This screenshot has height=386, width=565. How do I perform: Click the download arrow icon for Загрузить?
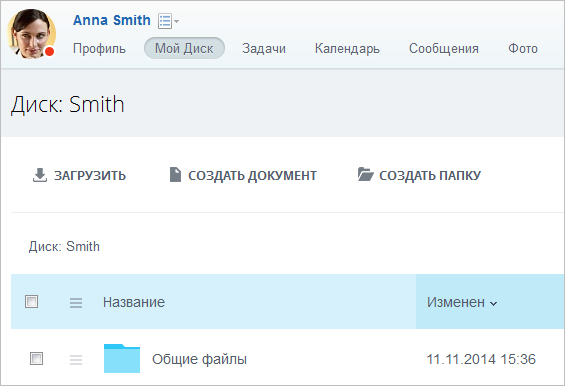(40, 175)
